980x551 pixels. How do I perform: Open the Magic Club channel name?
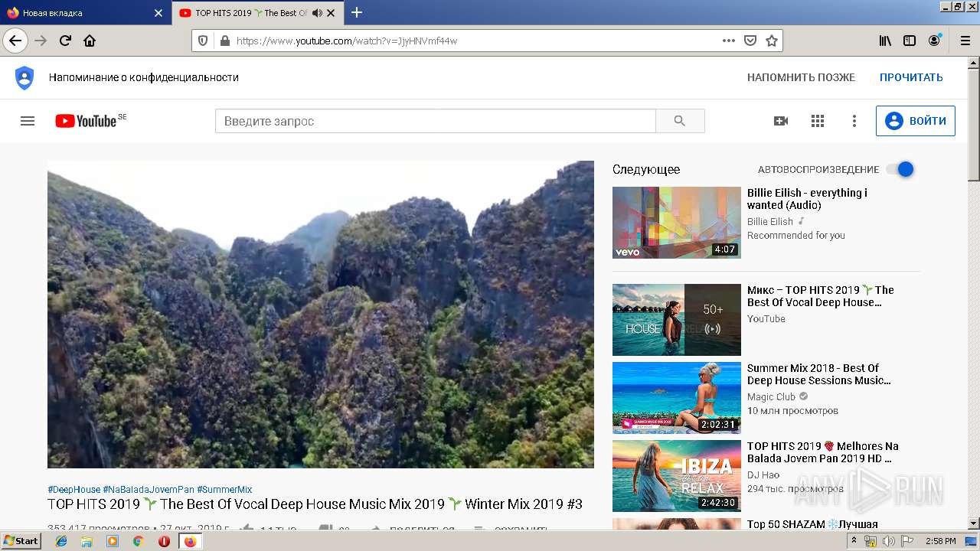click(x=771, y=396)
